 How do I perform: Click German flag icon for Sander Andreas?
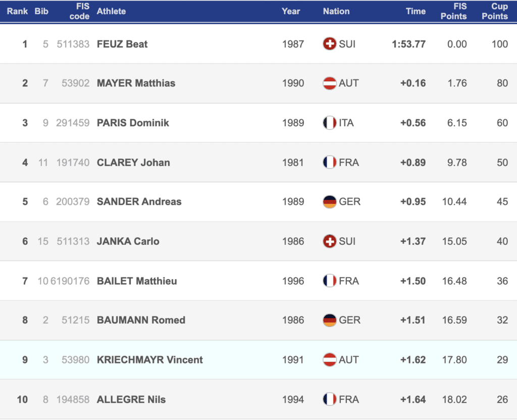329,201
